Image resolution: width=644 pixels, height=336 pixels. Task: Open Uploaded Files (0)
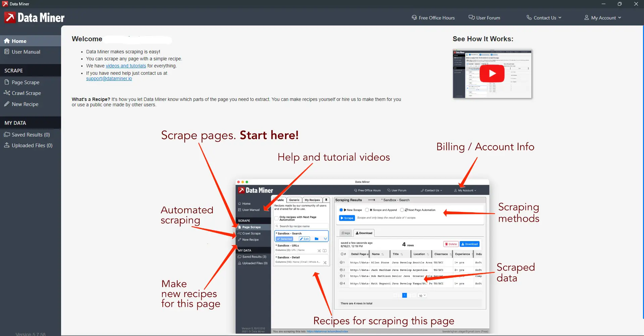pyautogui.click(x=31, y=145)
